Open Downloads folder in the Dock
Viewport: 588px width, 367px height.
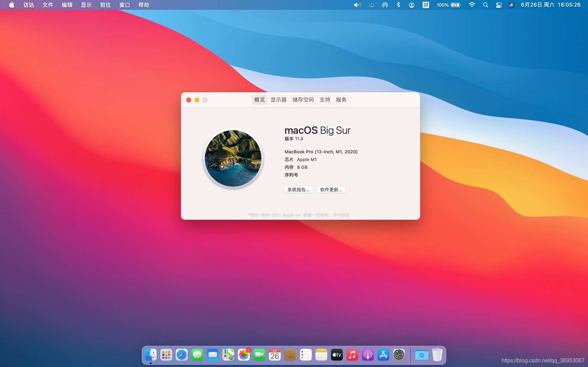(x=422, y=355)
